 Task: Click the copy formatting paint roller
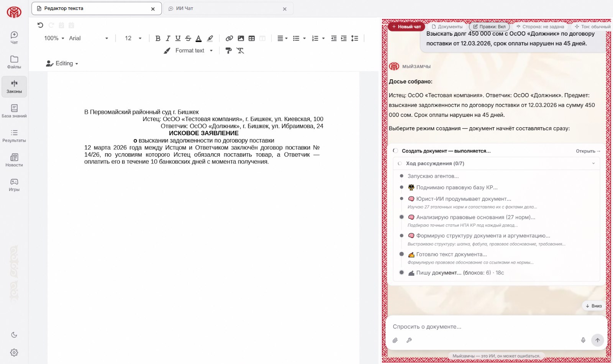229,51
